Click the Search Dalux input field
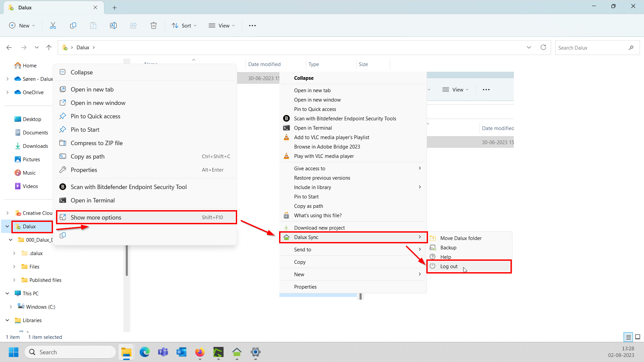 (x=592, y=48)
